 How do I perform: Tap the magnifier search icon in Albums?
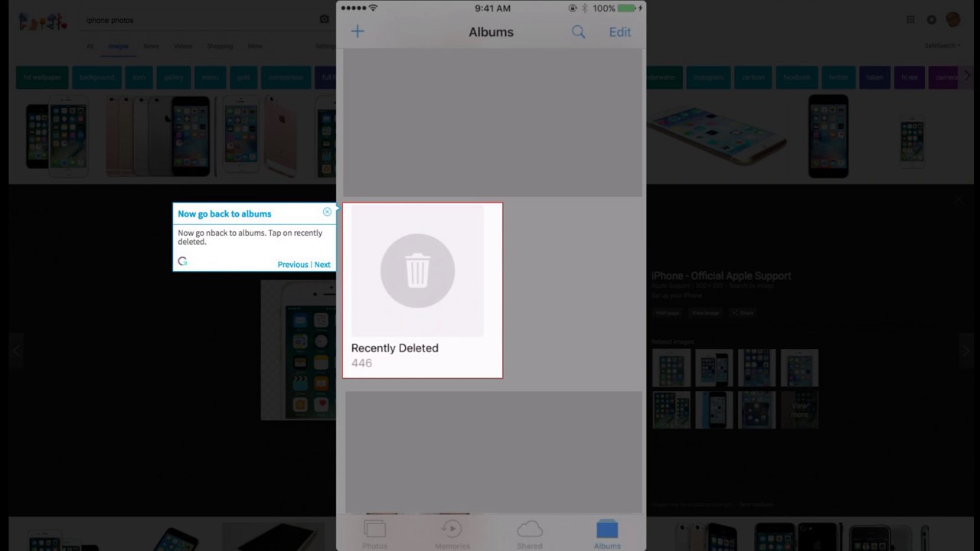click(578, 31)
